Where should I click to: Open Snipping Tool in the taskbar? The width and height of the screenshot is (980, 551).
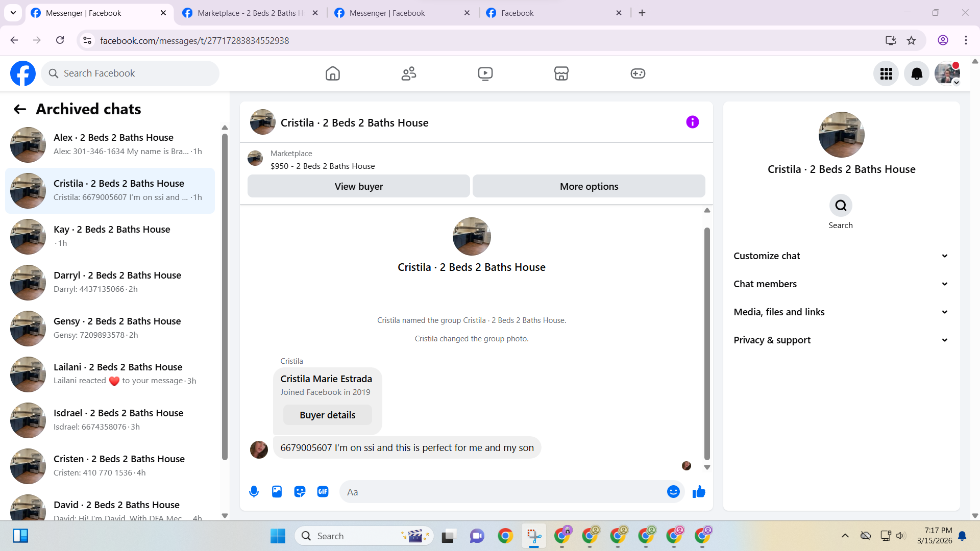pos(534,536)
